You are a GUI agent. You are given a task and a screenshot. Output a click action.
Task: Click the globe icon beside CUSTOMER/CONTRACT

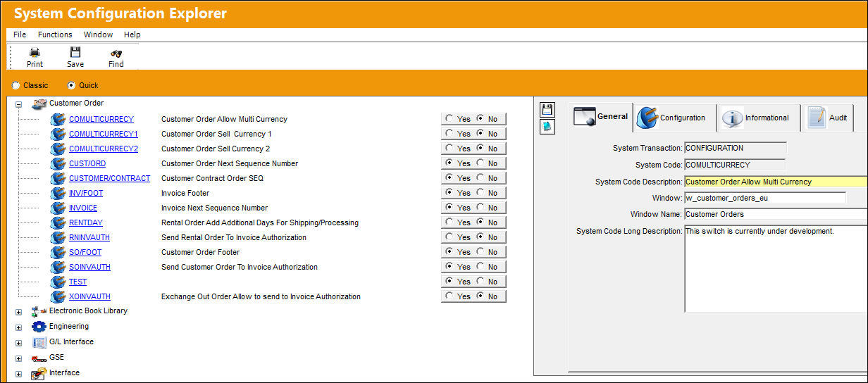coord(58,178)
